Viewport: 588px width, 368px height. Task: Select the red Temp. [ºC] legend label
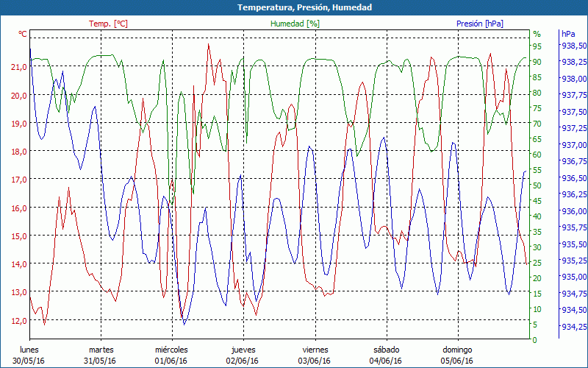(108, 24)
